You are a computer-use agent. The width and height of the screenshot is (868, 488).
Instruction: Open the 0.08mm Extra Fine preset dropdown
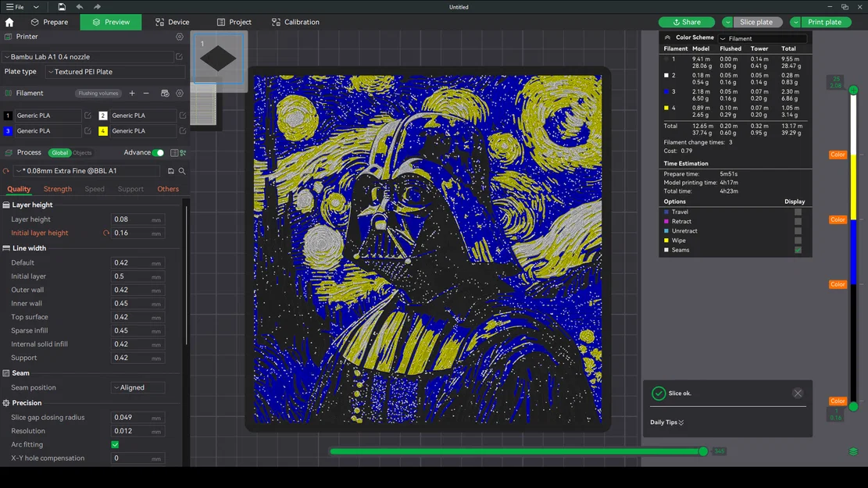click(88, 171)
